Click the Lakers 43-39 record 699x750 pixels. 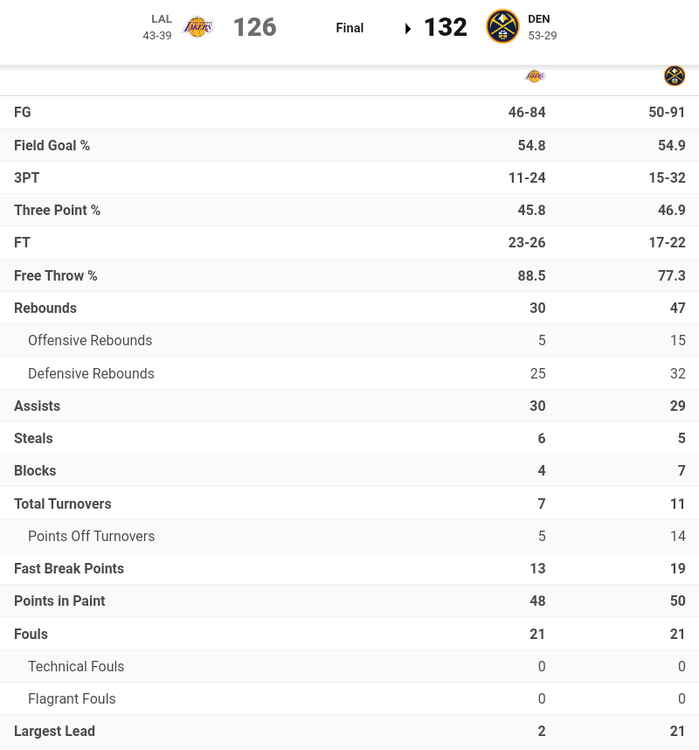157,36
